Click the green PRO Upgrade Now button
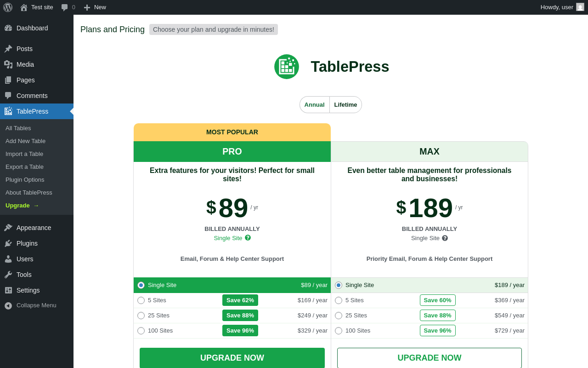Viewport: 588px width, 368px height. point(232,358)
